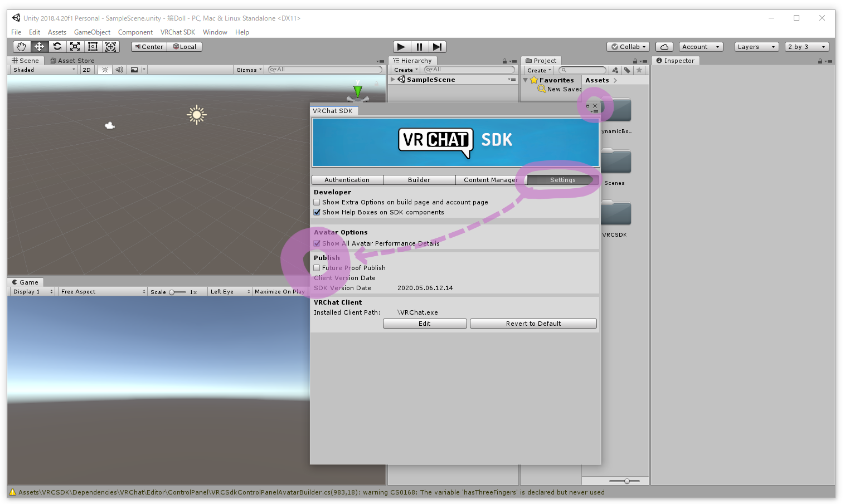Screen dimensions: 845x504
Task: Lock the Hierarchy panel
Action: pos(504,61)
